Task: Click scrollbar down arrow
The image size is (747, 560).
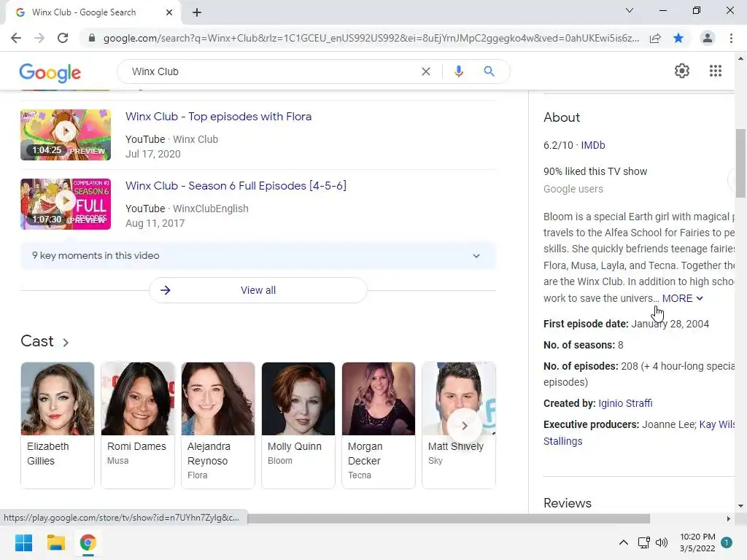Action: coord(740,506)
